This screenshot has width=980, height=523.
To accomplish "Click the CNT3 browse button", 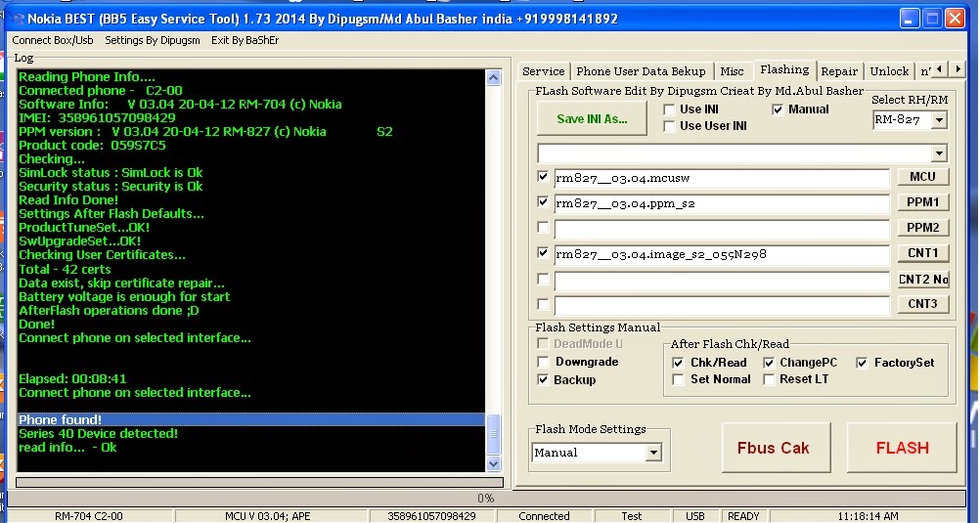I will click(922, 304).
